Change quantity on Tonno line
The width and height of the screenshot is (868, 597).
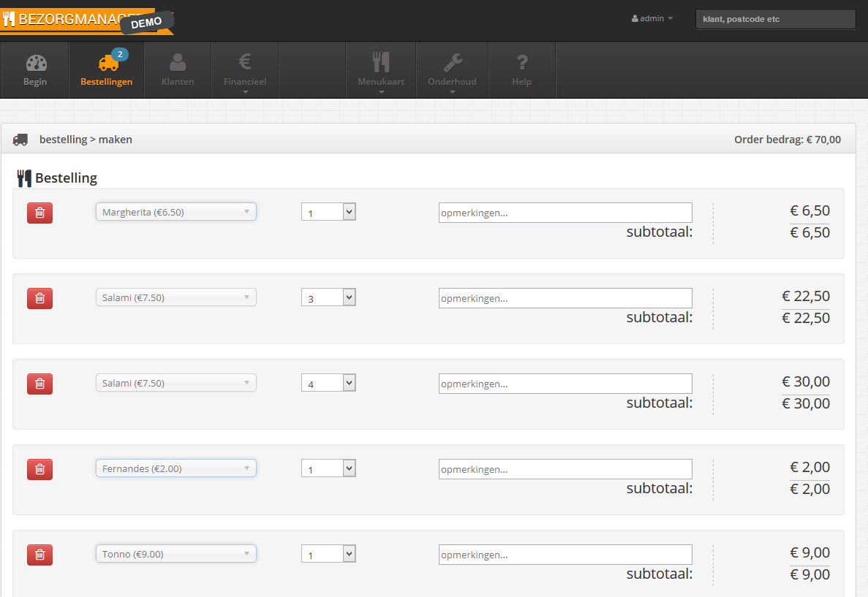pos(328,554)
